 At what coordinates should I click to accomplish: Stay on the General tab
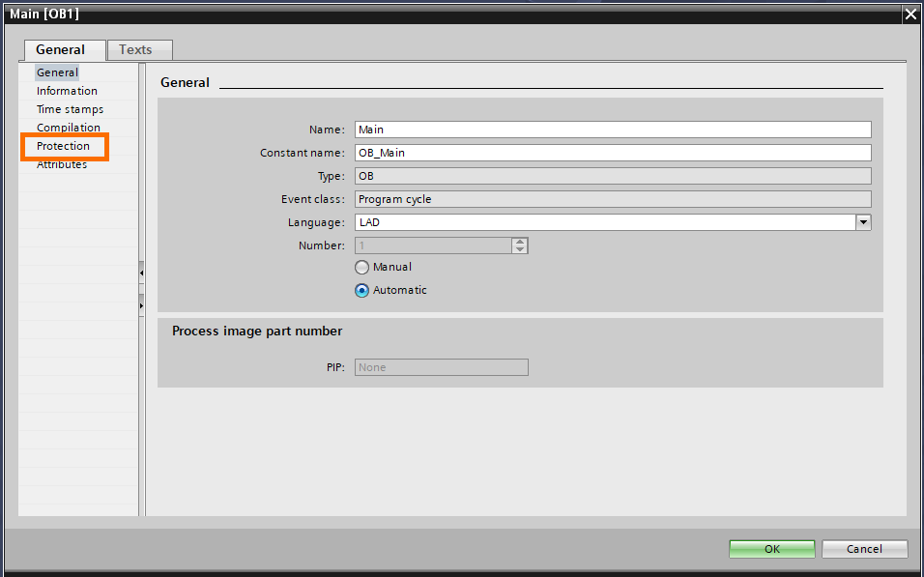pos(64,49)
